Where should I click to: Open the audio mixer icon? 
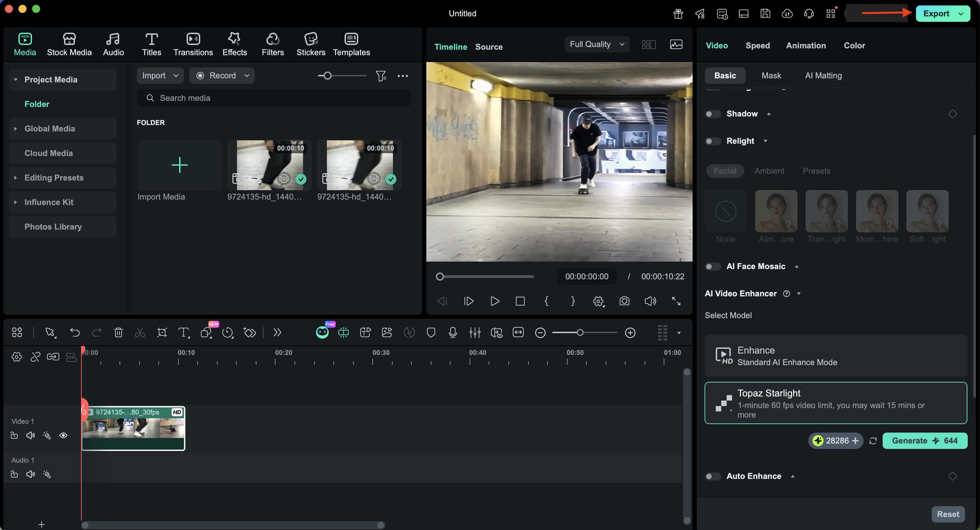coord(474,333)
